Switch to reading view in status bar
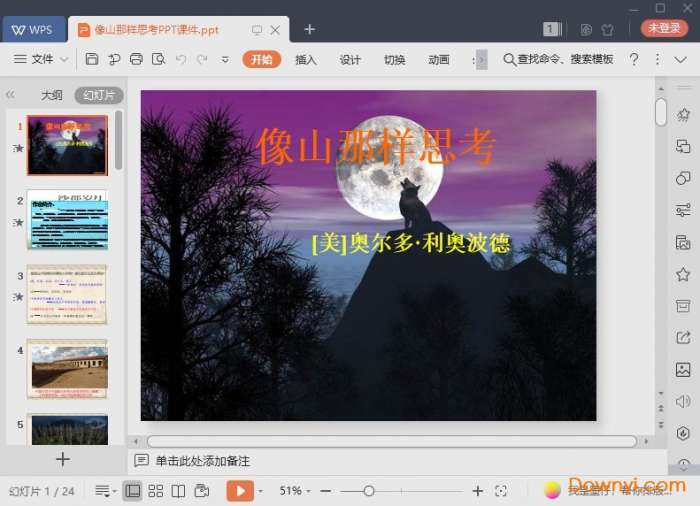This screenshot has height=506, width=700. pos(178,491)
